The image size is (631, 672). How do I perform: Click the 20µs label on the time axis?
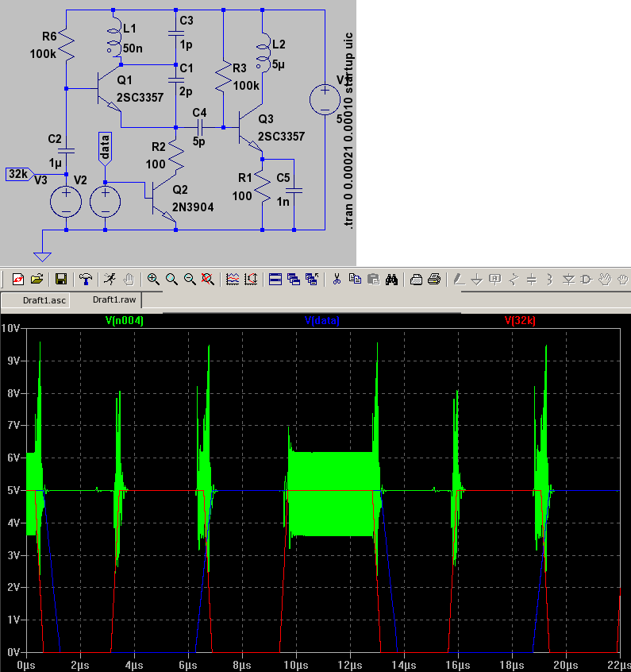click(565, 665)
